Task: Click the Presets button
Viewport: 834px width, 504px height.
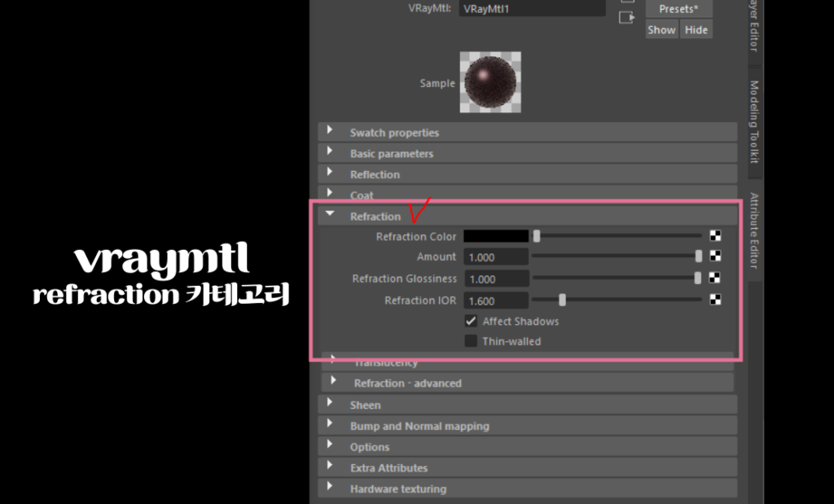Action: [678, 9]
